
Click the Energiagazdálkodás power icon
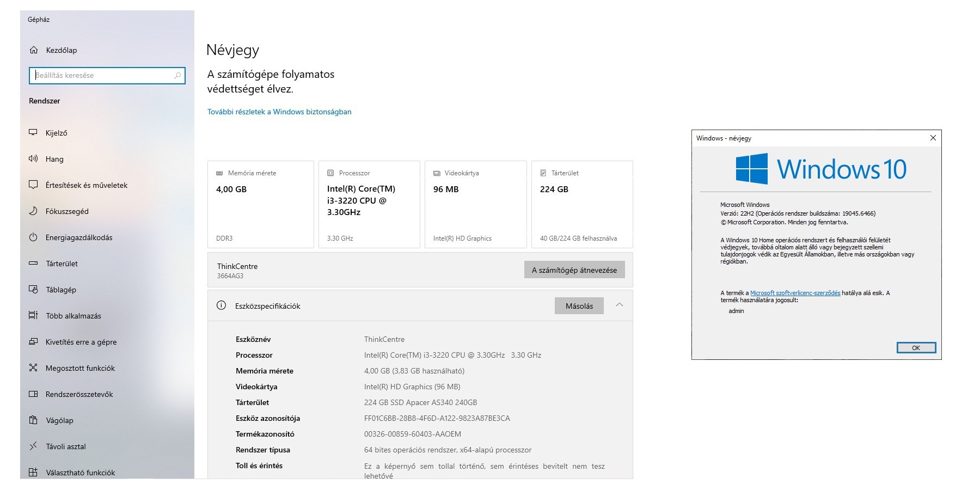click(33, 237)
